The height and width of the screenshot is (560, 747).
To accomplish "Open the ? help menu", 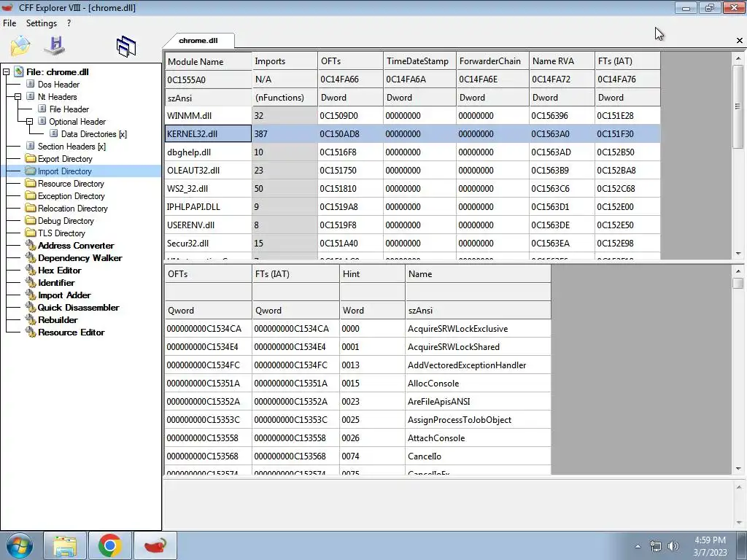I will coord(69,23).
